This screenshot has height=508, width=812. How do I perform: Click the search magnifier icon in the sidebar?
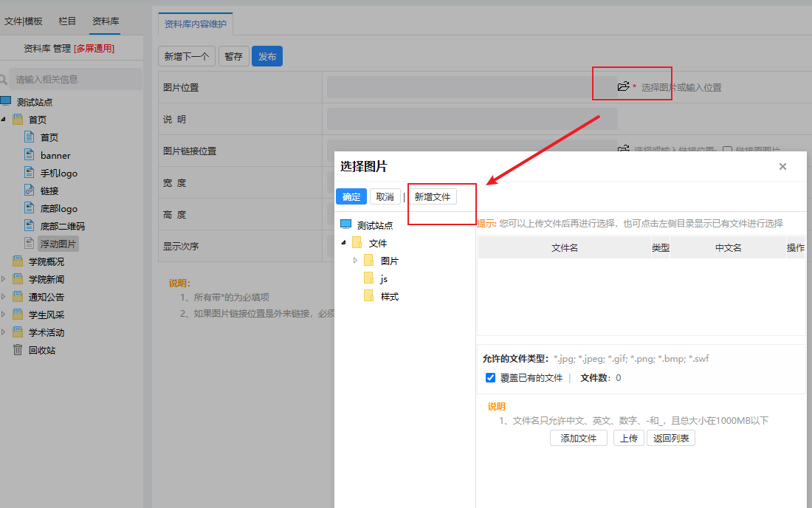tap(4, 79)
